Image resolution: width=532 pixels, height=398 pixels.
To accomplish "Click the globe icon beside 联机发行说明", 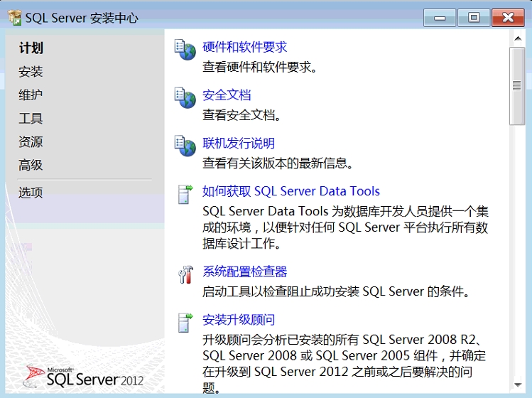I will coord(185,146).
